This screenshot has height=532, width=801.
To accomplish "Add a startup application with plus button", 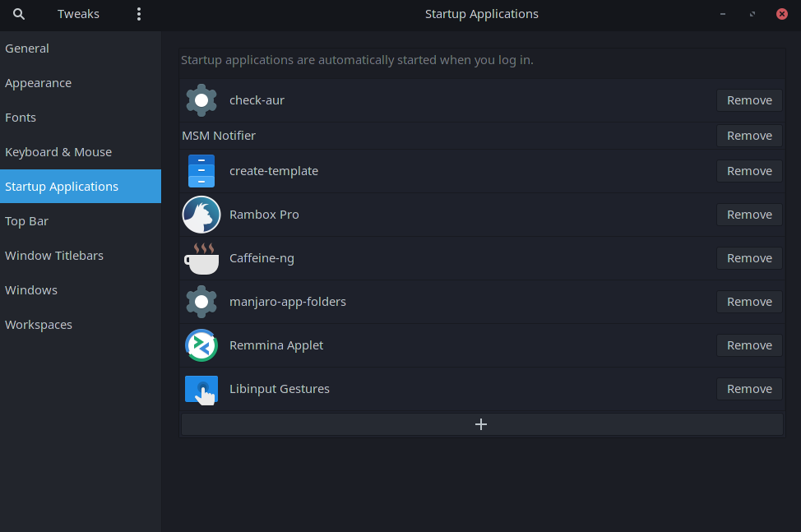I will coord(482,424).
